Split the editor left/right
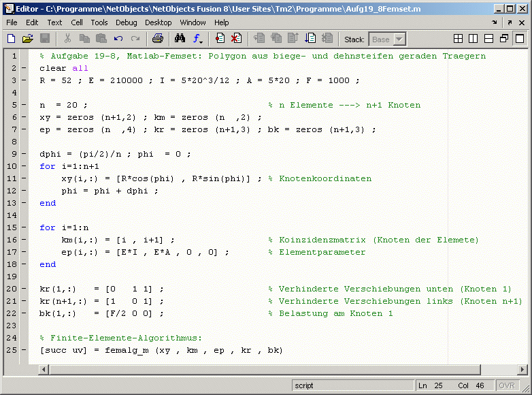Screen dimensions: 532x395 click(x=473, y=39)
